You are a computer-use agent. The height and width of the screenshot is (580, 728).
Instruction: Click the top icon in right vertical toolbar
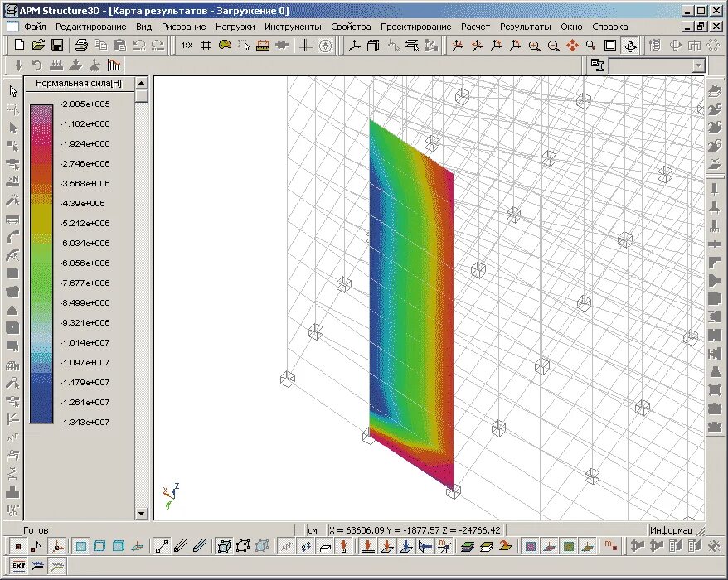(716, 90)
